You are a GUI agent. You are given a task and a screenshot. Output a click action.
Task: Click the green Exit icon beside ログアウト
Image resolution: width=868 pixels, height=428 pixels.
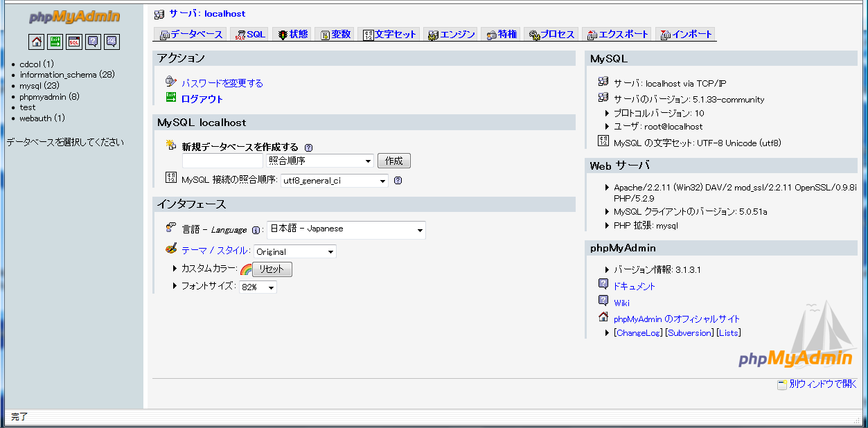tap(171, 98)
